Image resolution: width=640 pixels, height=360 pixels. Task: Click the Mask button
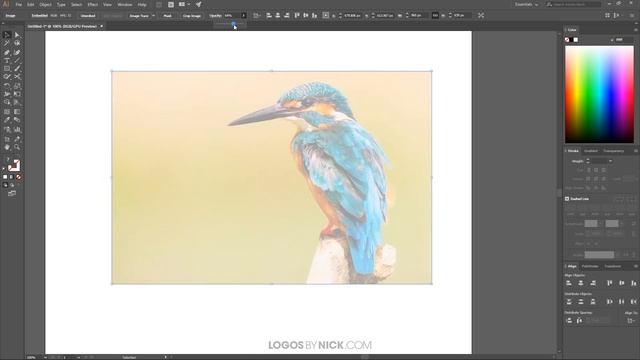pos(167,16)
